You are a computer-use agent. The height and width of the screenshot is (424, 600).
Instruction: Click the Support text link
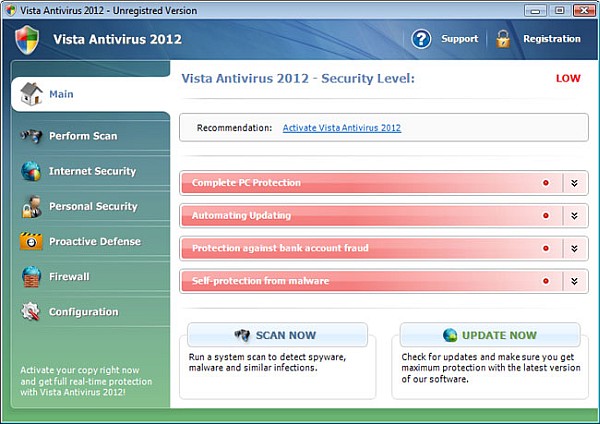point(460,39)
